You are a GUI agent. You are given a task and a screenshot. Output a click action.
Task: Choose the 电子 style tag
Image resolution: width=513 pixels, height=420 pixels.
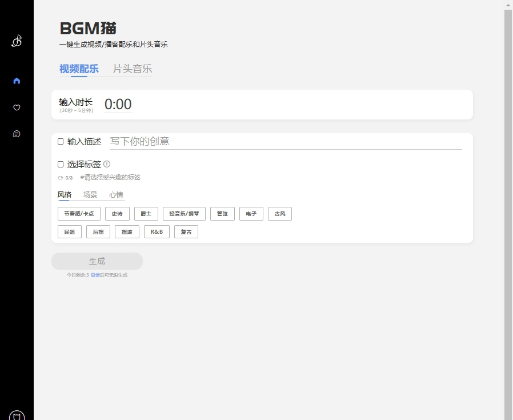click(x=251, y=214)
